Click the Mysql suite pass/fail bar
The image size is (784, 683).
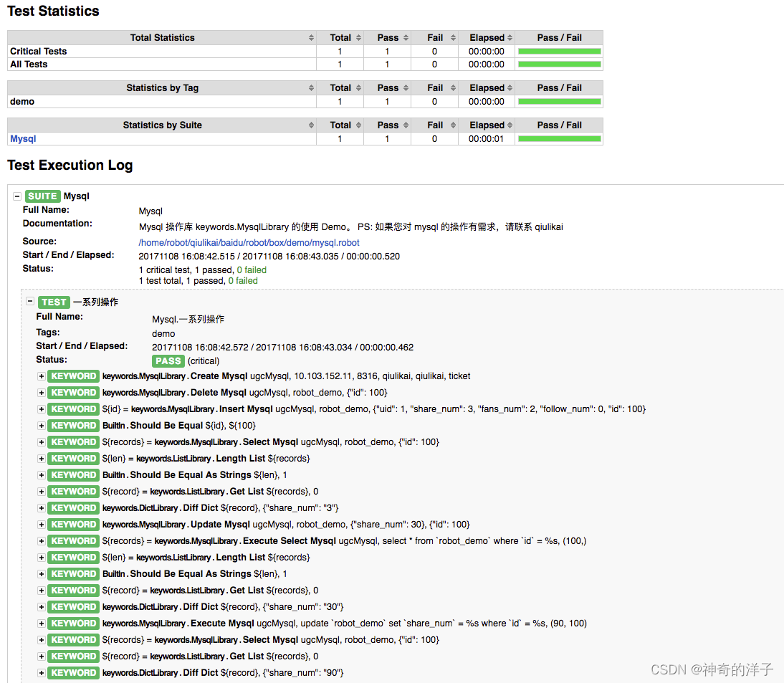coord(560,139)
